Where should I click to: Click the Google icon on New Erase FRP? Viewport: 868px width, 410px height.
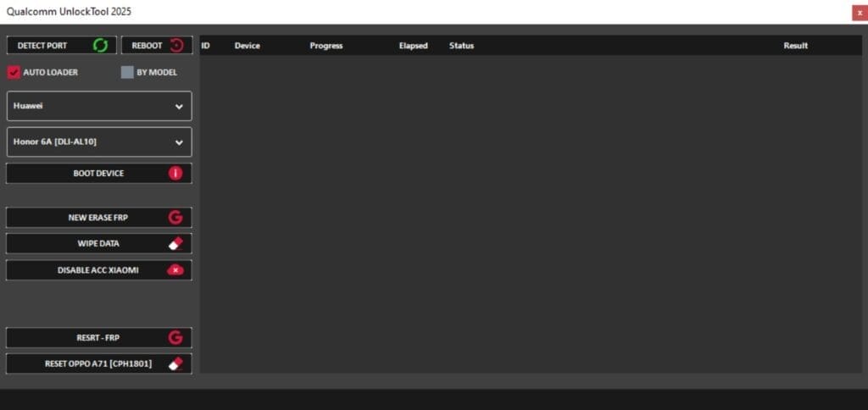(175, 218)
